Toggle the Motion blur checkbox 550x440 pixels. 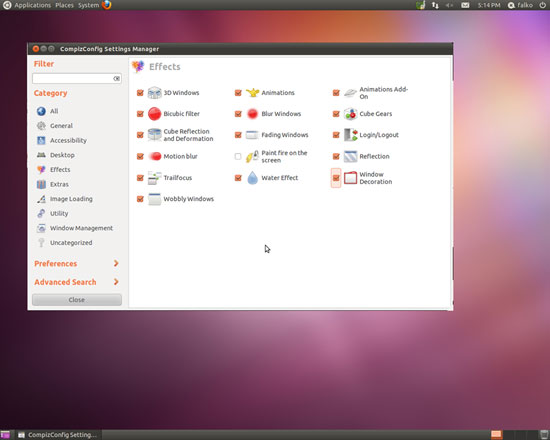click(140, 156)
